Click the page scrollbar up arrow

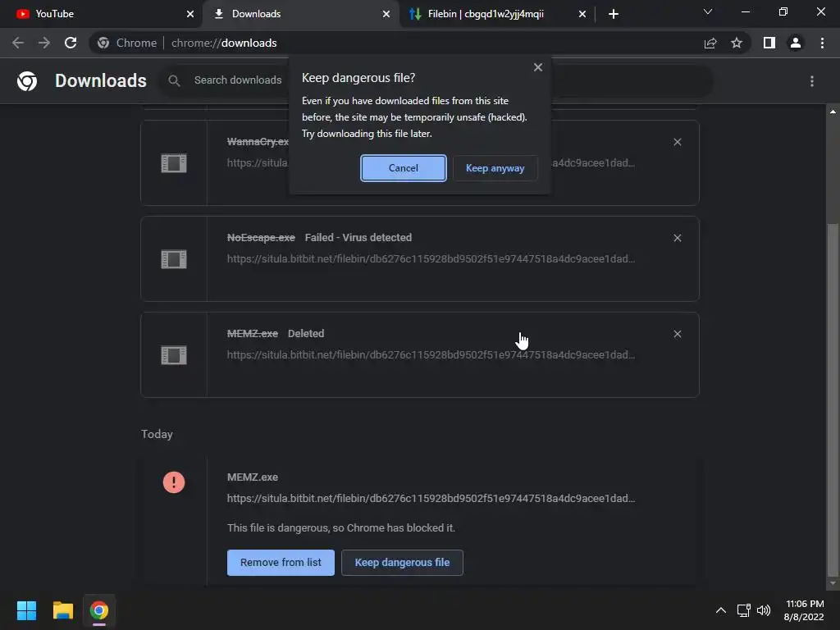[833, 112]
